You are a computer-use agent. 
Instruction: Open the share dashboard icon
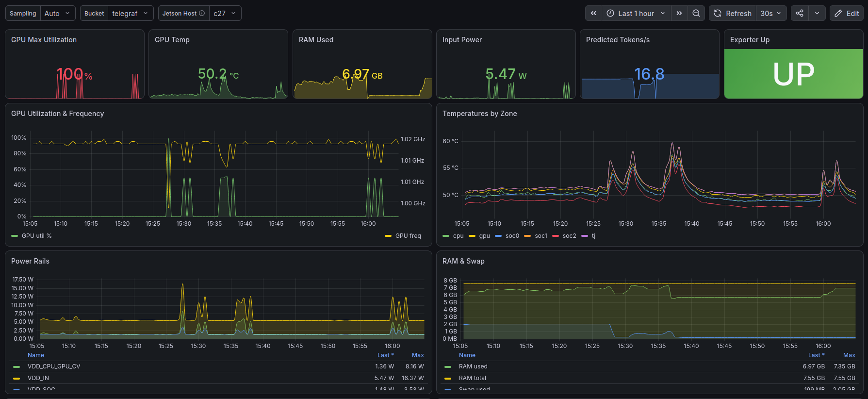point(800,13)
